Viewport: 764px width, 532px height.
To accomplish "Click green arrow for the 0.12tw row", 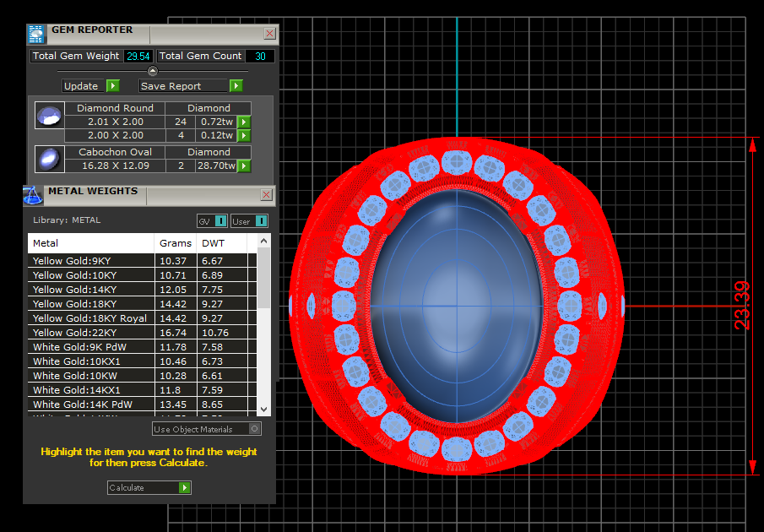I will 244,136.
